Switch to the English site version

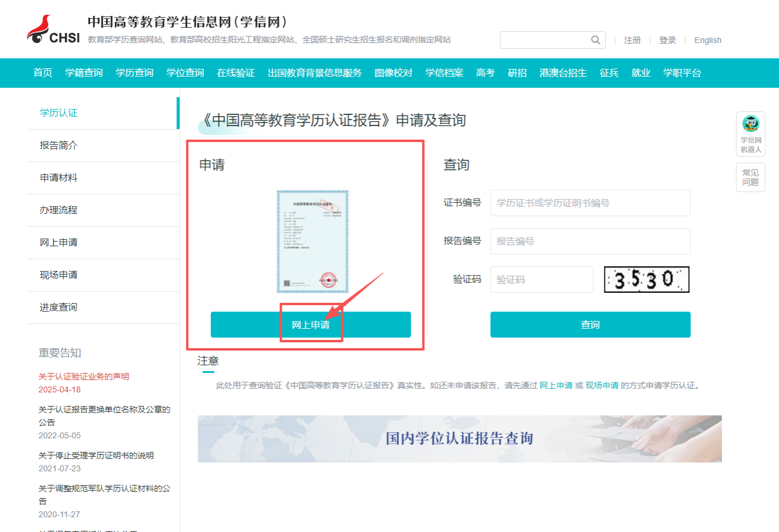tap(708, 40)
